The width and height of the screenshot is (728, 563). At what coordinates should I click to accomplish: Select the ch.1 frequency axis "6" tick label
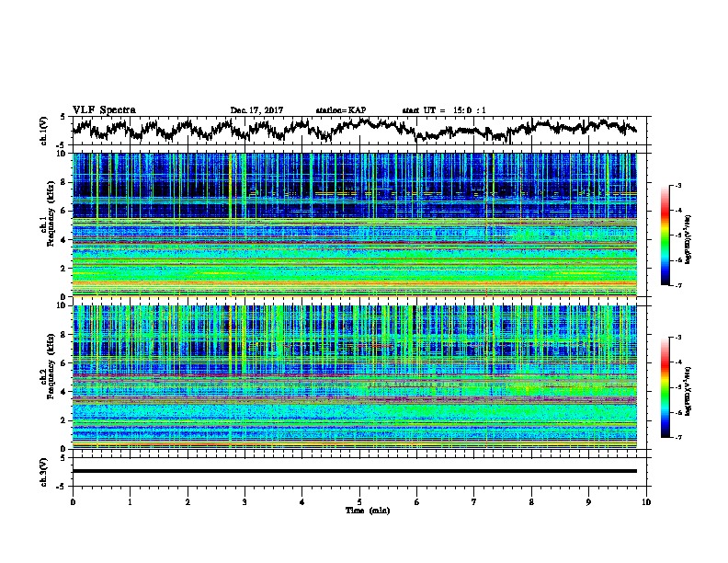(64, 211)
